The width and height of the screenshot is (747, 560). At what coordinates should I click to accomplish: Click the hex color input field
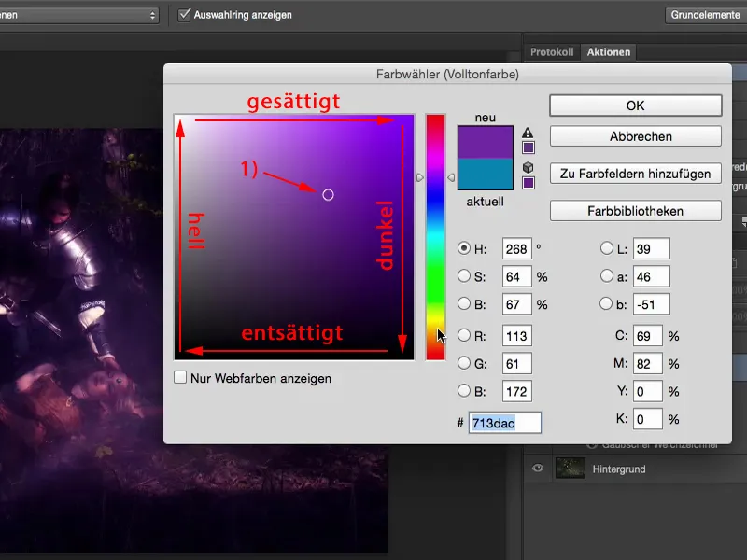point(505,423)
